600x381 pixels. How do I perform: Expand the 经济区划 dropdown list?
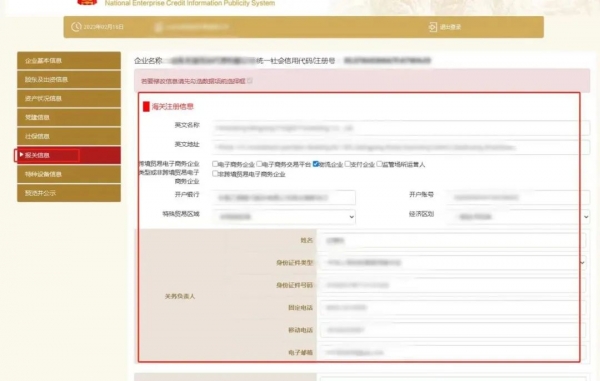point(518,217)
